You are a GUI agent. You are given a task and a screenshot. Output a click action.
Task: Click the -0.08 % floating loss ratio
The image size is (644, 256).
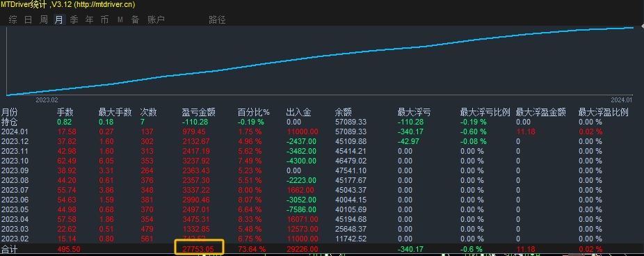tap(474, 141)
